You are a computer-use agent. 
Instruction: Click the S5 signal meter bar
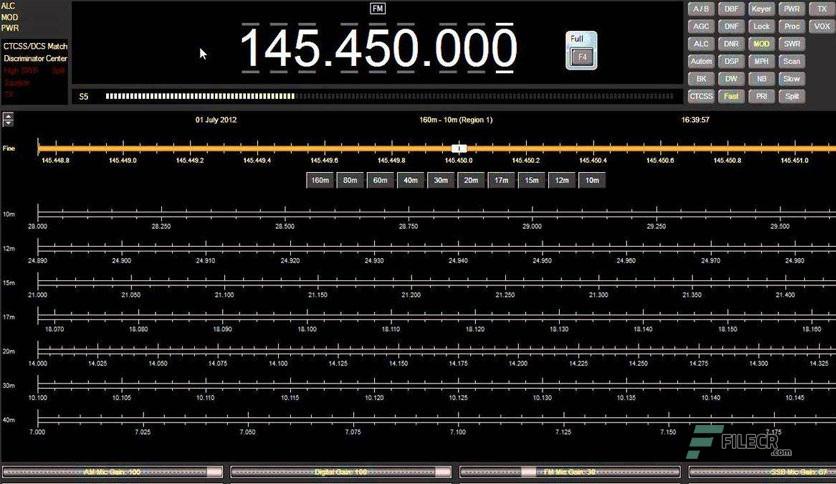pos(389,96)
